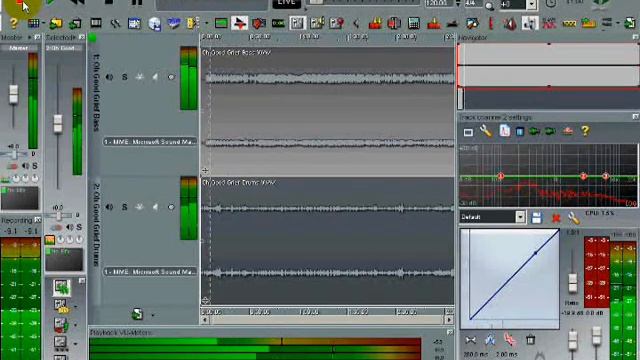Click the trash can icon under compressor graph
Image resolution: width=640 pixels, height=360 pixels.
click(530, 339)
